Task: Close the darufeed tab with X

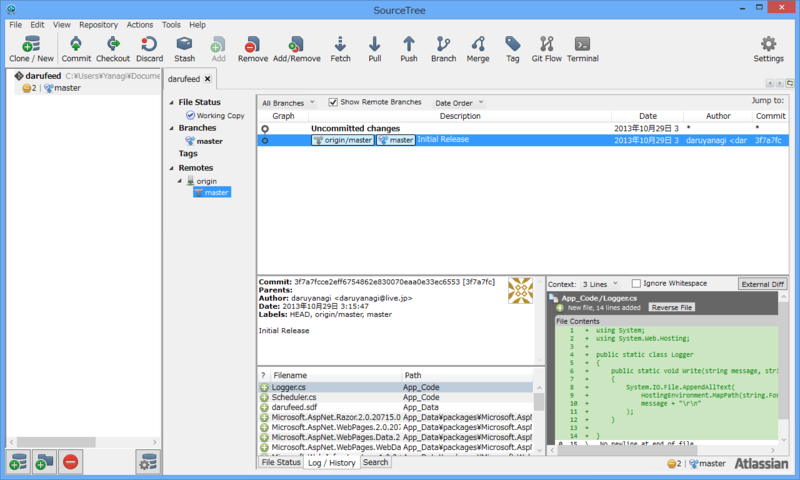Action: point(208,79)
